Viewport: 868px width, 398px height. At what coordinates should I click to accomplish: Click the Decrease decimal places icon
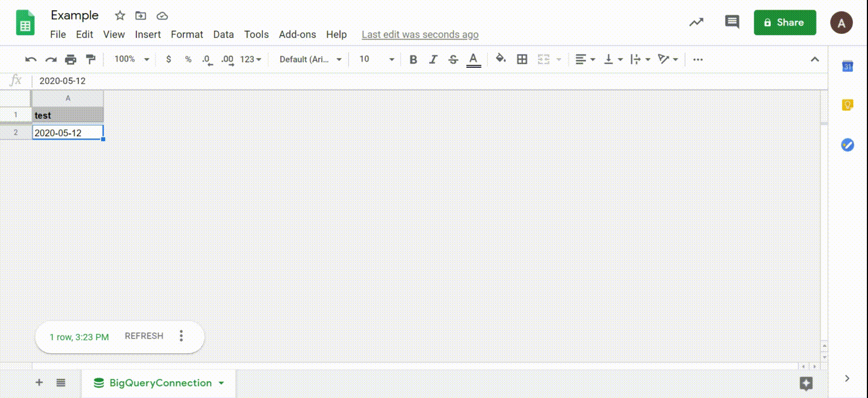pyautogui.click(x=207, y=59)
